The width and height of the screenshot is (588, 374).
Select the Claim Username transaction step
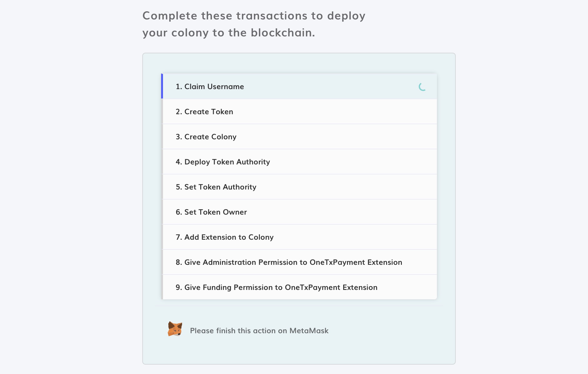click(x=214, y=87)
